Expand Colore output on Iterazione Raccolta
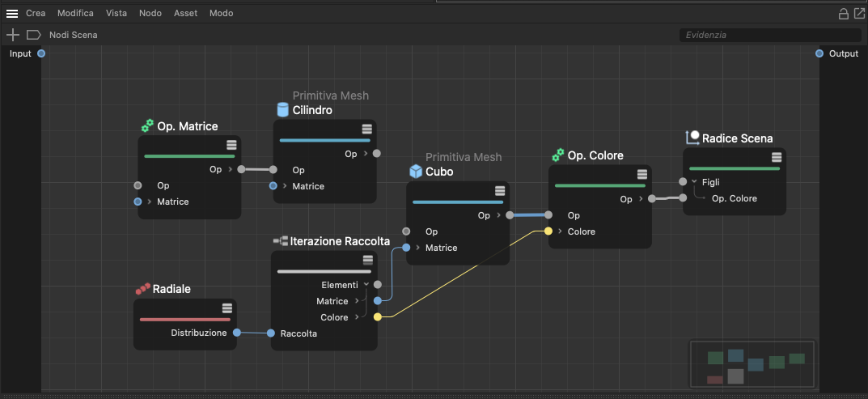This screenshot has width=868, height=399. (x=357, y=317)
